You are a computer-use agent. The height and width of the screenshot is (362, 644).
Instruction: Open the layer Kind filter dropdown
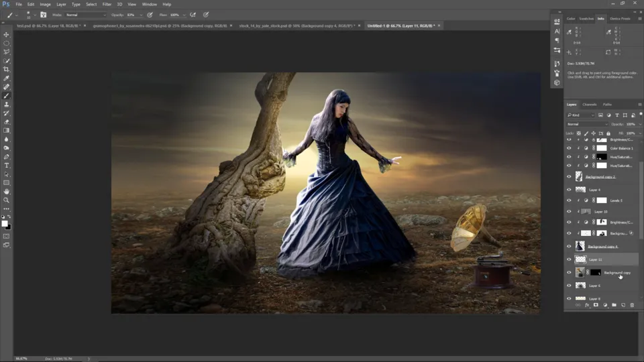[x=581, y=115]
